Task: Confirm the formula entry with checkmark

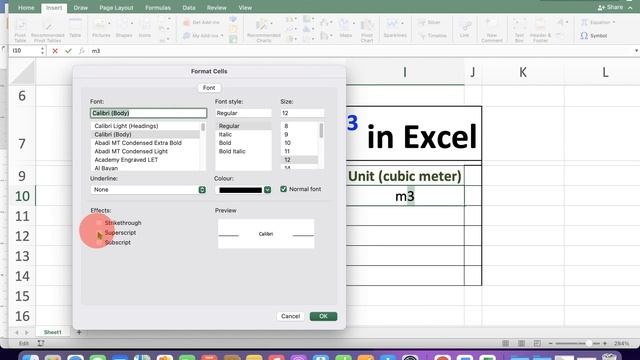Action: coord(68,51)
